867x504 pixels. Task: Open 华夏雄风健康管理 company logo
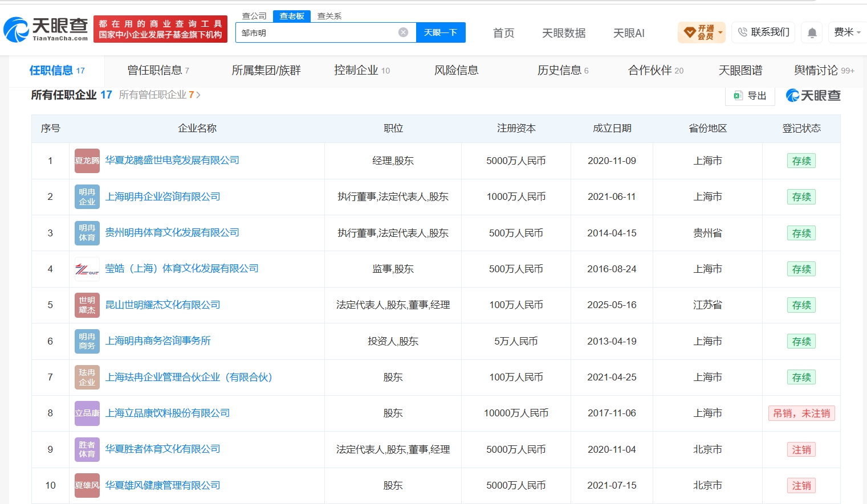pyautogui.click(x=87, y=485)
